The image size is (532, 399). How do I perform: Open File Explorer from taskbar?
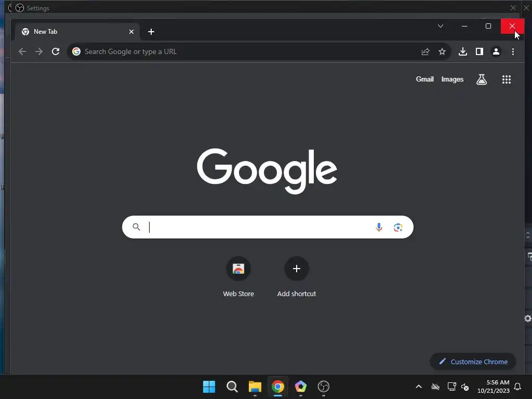point(255,387)
